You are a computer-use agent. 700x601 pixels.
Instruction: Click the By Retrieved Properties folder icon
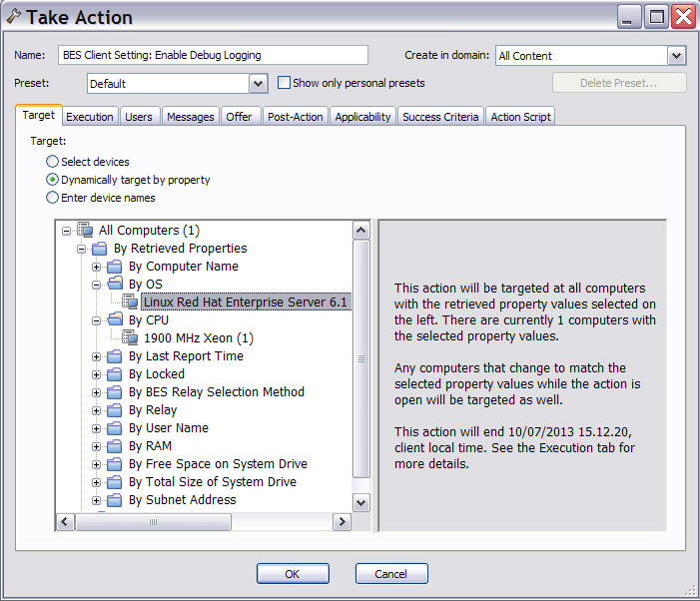pyautogui.click(x=100, y=248)
